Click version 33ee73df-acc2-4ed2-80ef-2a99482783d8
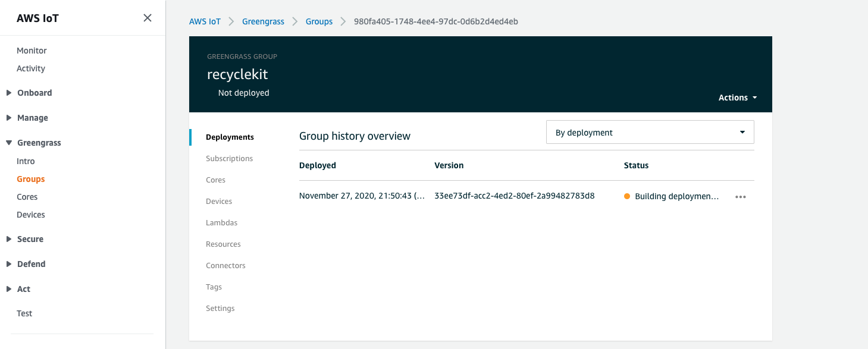 515,196
